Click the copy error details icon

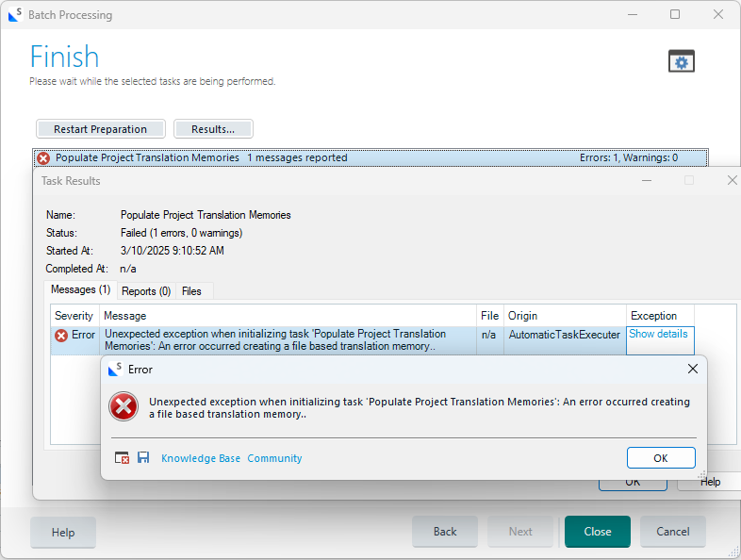pyautogui.click(x=122, y=457)
